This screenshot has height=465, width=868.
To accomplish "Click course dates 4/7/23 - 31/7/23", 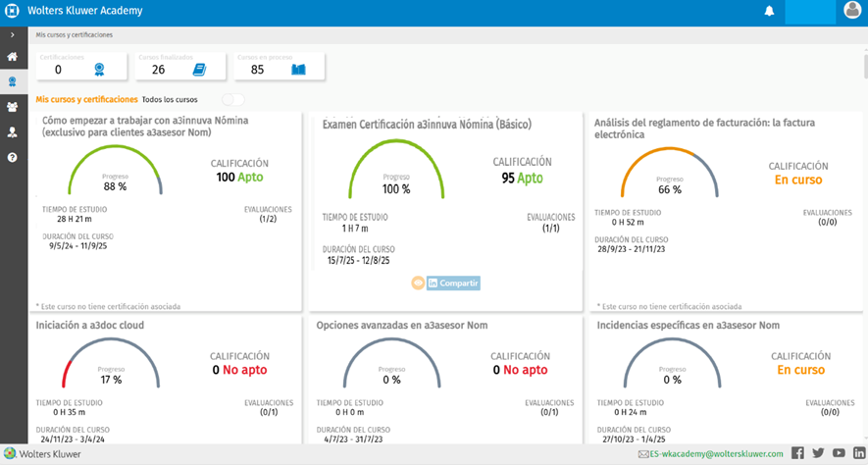I will [x=355, y=439].
